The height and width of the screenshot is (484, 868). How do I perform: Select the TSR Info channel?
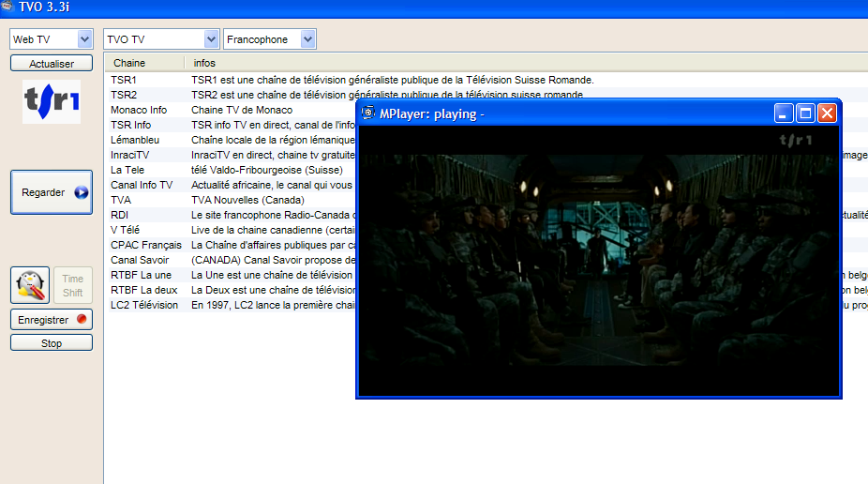[130, 125]
